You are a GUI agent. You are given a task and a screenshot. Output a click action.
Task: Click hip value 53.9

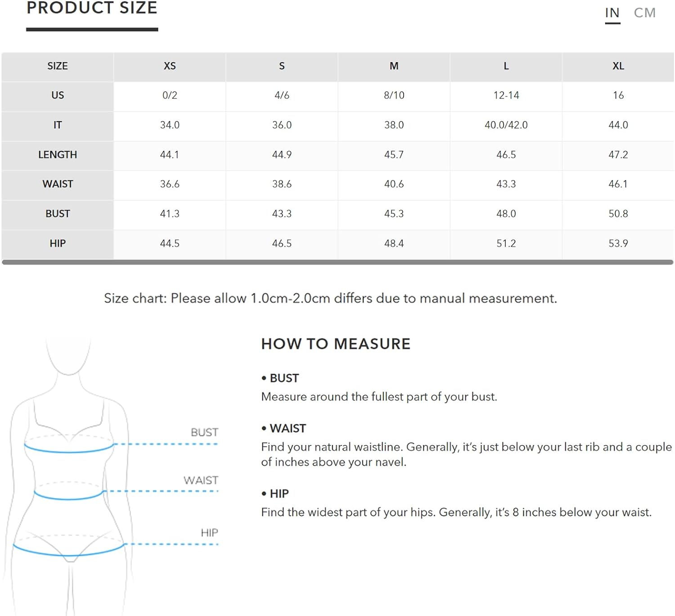pyautogui.click(x=618, y=243)
